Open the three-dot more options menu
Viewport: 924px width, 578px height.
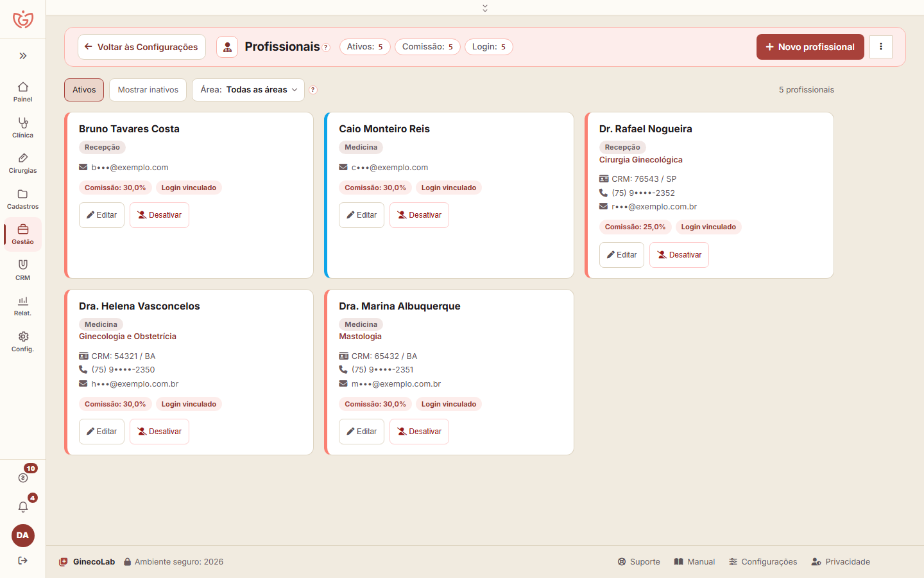pos(881,47)
